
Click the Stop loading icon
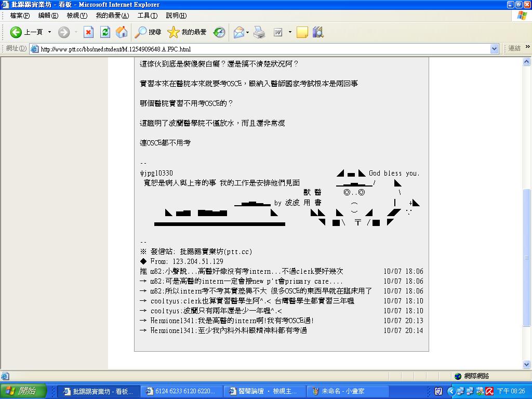pos(88,32)
